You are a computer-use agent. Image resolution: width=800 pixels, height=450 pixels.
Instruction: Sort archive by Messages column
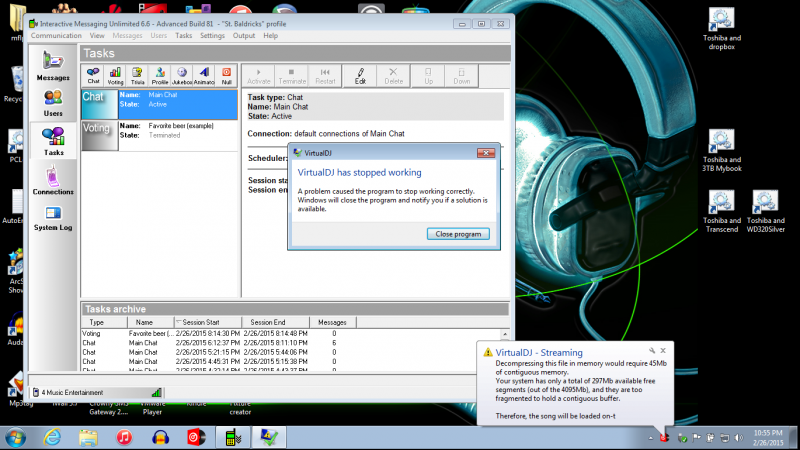tap(333, 322)
